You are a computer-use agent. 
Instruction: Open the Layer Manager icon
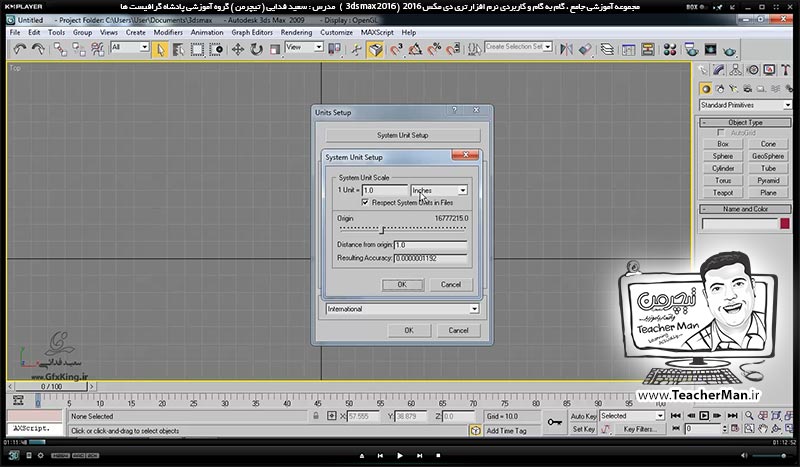(607, 50)
